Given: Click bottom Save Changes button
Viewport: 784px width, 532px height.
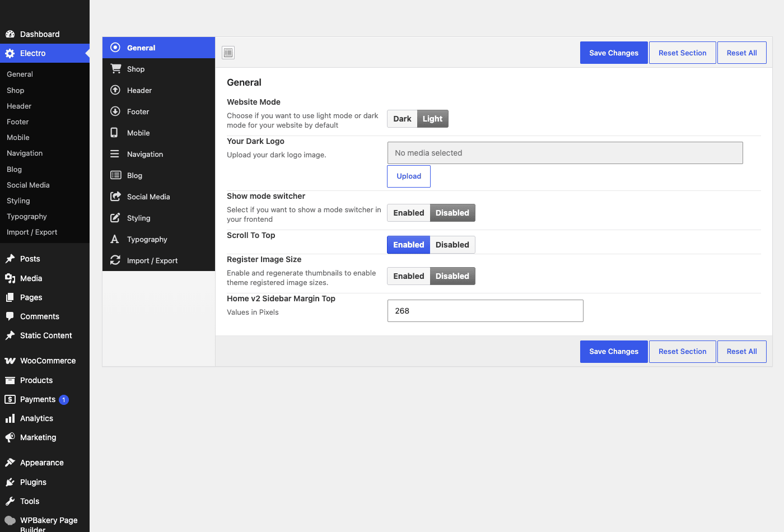Looking at the screenshot, I should point(614,351).
